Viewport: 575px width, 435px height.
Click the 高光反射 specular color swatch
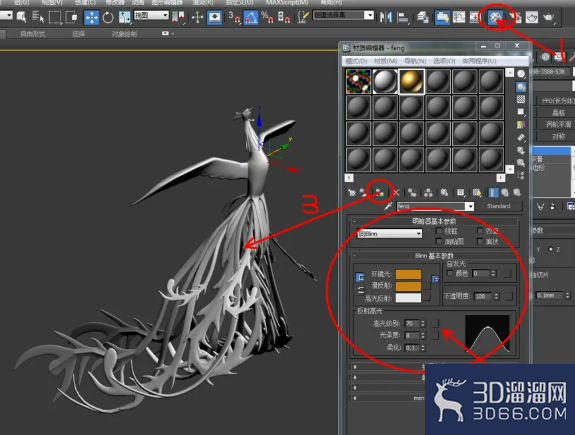[x=408, y=297]
